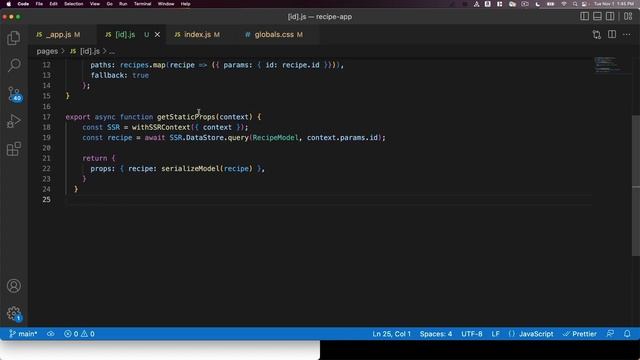This screenshot has height=360, width=640.
Task: Click RecipeModel argument on line 19
Action: point(276,138)
